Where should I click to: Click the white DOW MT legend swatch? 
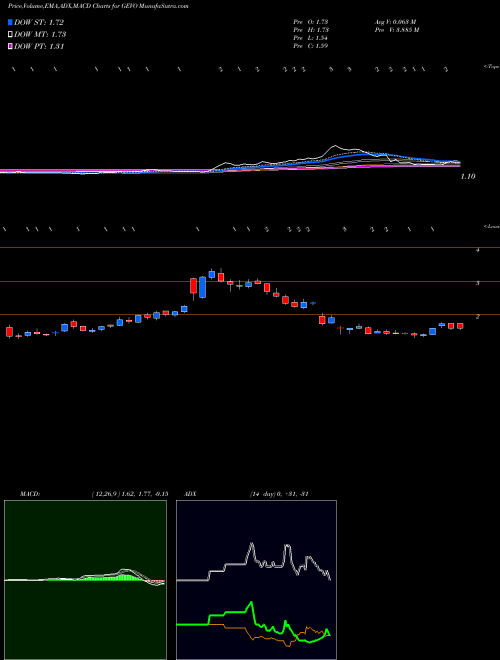(11, 34)
